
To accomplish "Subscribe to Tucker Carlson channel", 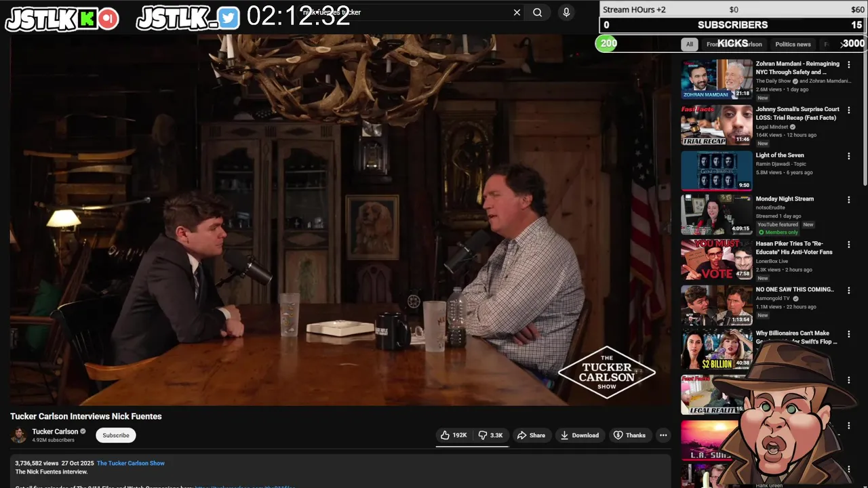I will pyautogui.click(x=116, y=435).
